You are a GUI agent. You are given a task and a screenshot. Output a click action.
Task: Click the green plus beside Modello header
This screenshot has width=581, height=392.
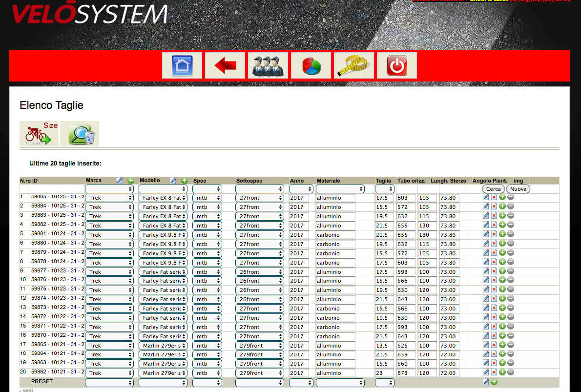184,181
